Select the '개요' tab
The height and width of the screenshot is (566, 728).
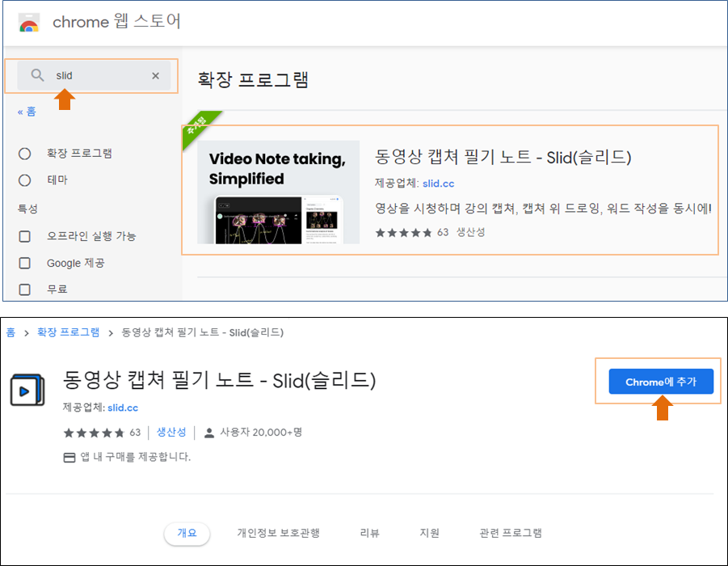click(187, 533)
